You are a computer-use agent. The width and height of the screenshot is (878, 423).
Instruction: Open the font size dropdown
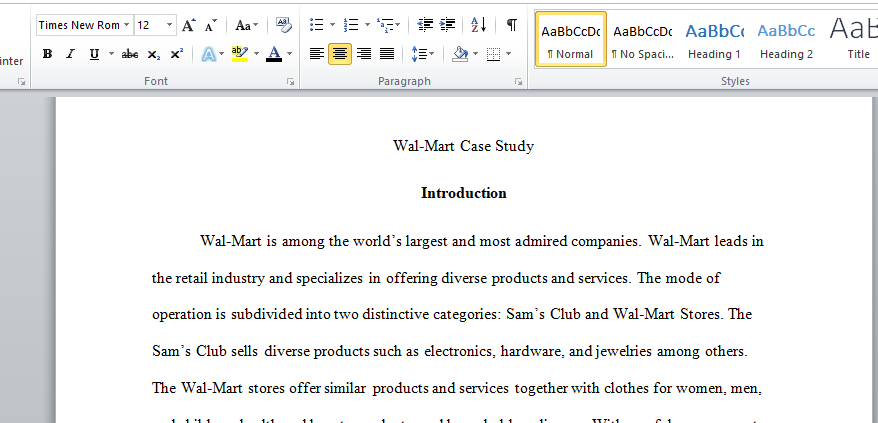[169, 25]
